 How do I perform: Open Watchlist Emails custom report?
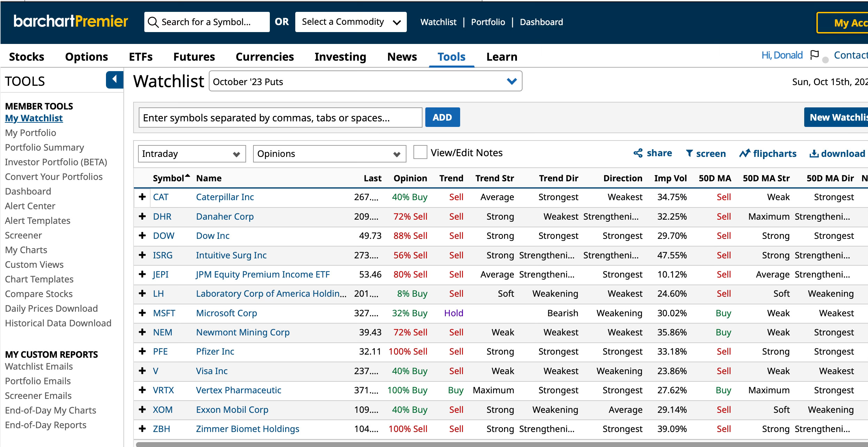(x=39, y=366)
